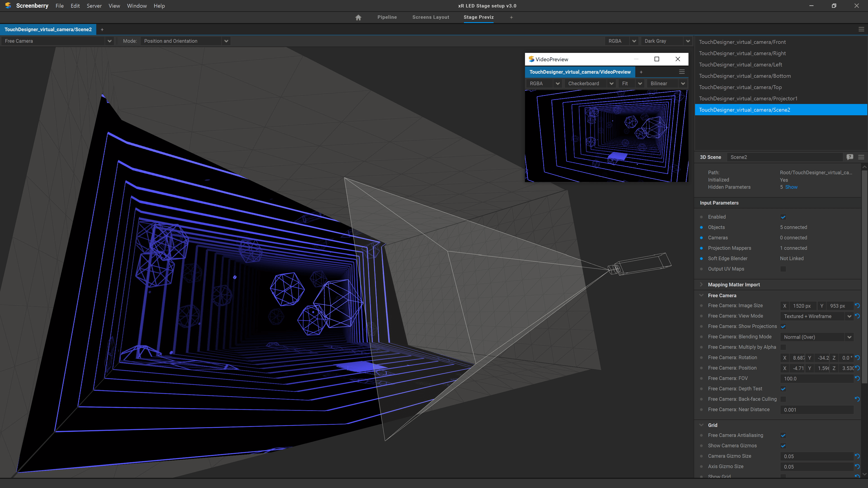Open the 3D Scene help icon
Viewport: 868px width, 488px height.
(x=849, y=157)
